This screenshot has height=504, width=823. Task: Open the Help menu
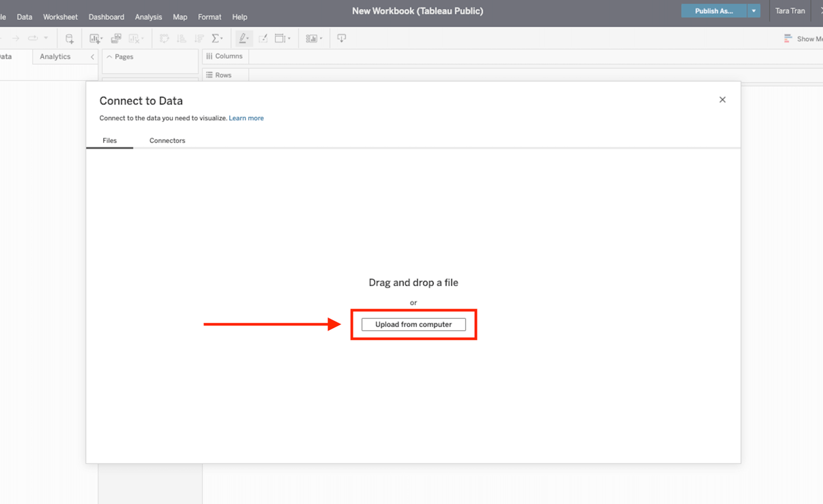[x=240, y=17]
